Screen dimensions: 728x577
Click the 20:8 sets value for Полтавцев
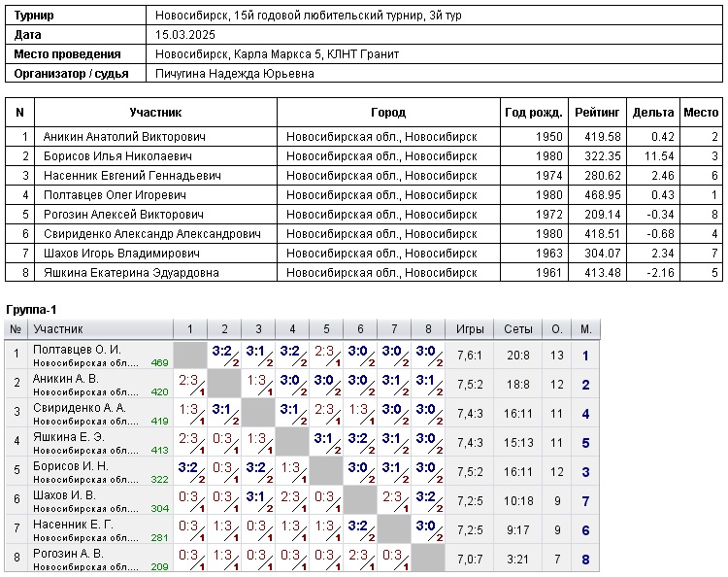coord(518,356)
